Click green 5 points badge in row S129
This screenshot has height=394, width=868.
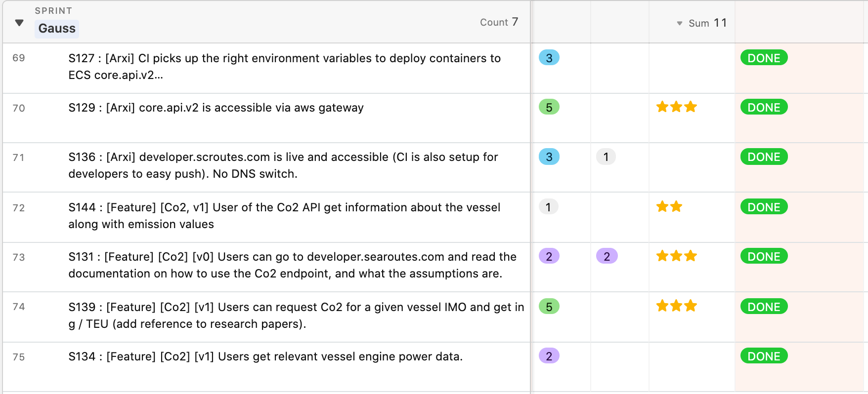549,107
